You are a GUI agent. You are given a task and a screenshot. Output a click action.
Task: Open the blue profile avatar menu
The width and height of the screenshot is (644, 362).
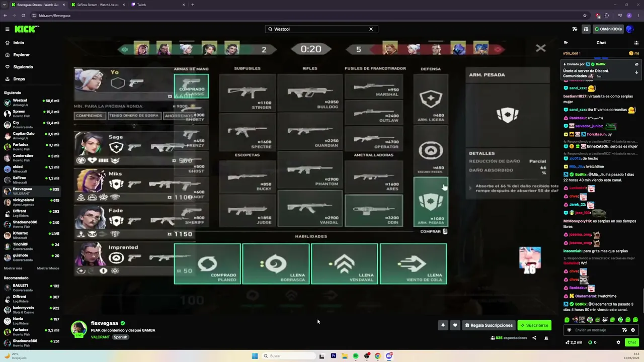coord(630,29)
